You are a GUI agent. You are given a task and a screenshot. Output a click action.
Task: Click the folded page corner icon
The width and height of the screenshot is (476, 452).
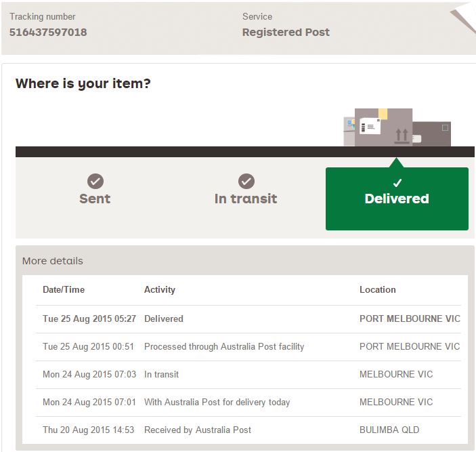pos(464,18)
